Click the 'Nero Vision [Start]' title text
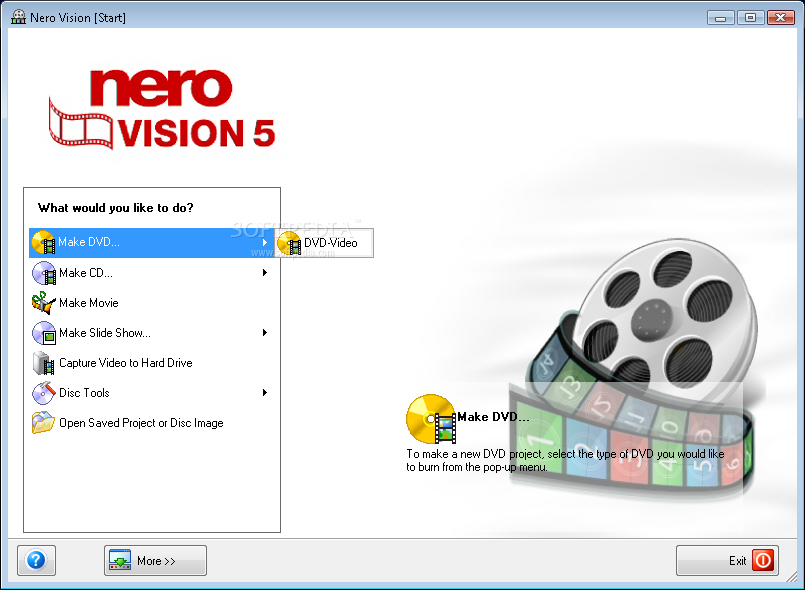 (78, 17)
